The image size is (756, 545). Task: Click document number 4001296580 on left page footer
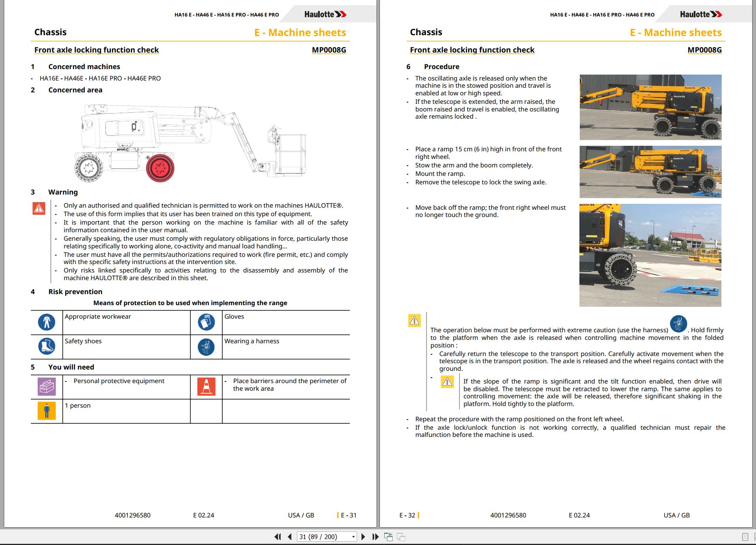(133, 515)
